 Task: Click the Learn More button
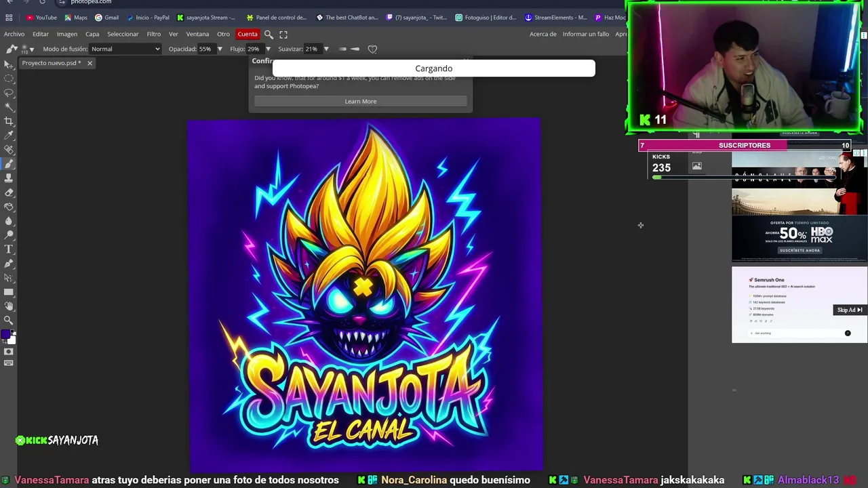pyautogui.click(x=361, y=102)
